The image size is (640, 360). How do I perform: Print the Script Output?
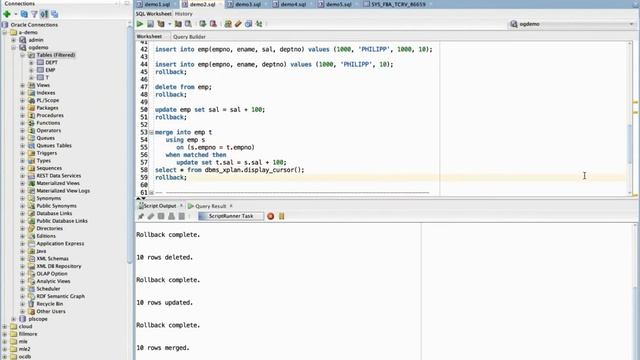[171, 216]
